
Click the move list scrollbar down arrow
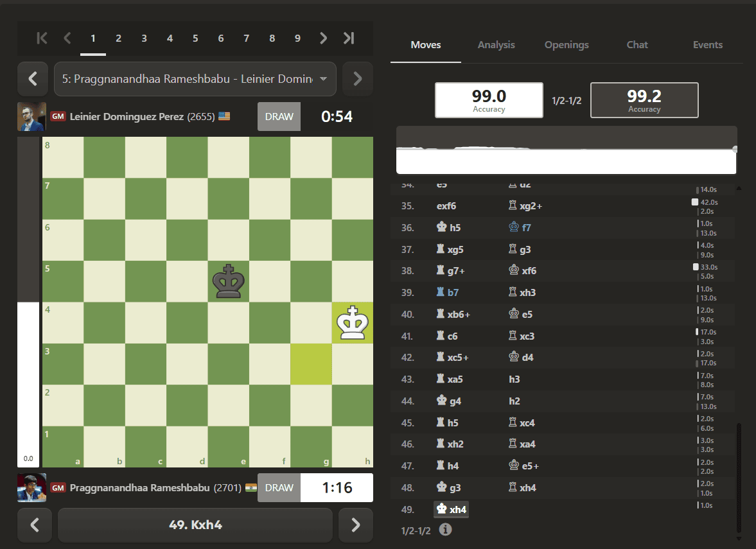(739, 539)
